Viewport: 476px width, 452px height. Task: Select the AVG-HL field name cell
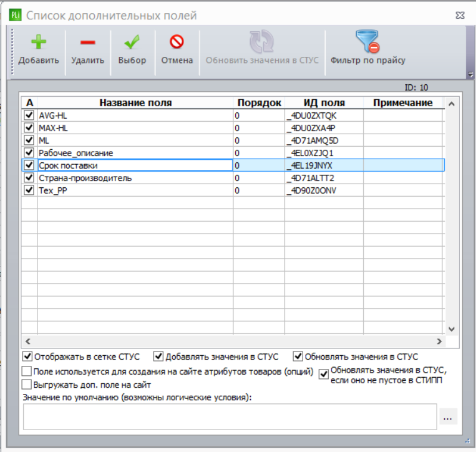[135, 115]
